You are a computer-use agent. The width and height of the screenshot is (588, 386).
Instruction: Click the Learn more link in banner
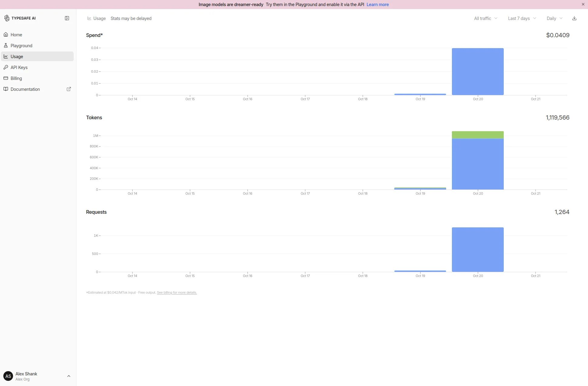377,5
